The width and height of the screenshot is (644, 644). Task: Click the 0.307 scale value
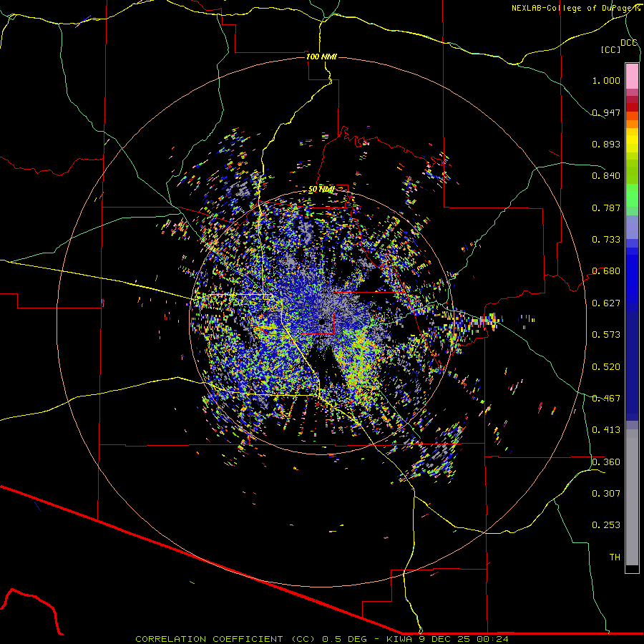coord(606,494)
